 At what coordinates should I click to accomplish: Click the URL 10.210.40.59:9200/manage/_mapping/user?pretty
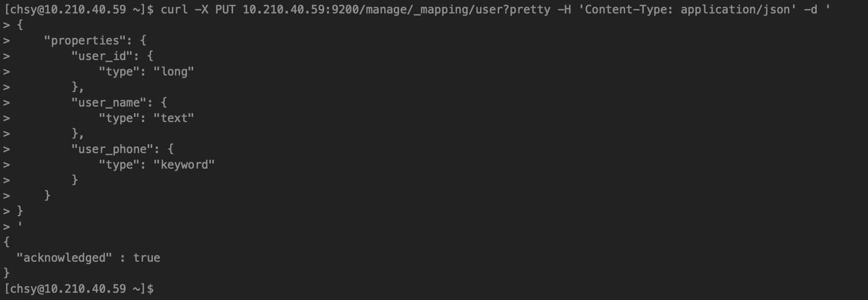click(x=396, y=9)
